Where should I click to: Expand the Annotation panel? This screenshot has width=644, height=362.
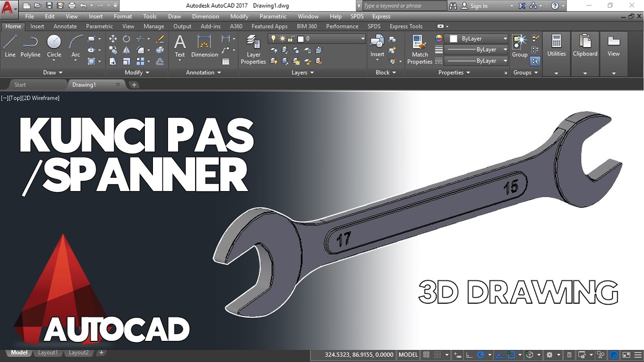(x=203, y=72)
